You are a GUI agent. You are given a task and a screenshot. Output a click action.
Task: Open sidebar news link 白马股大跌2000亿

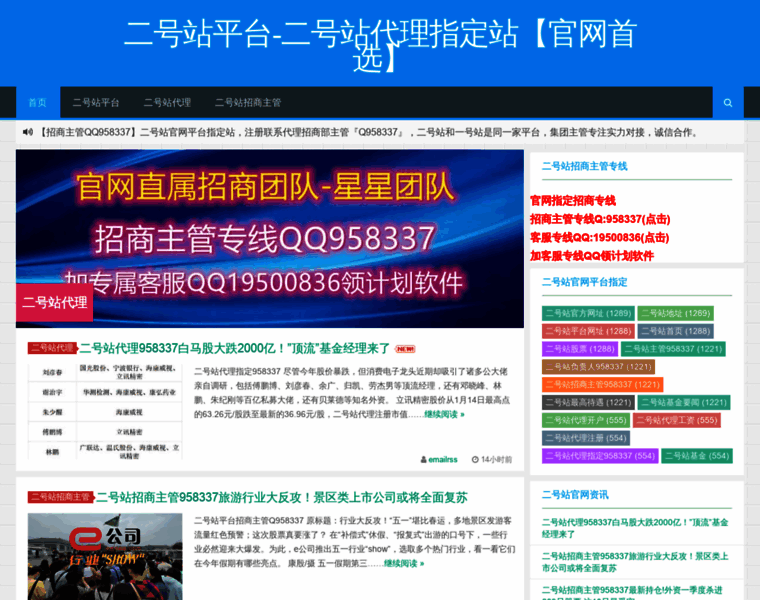point(635,528)
